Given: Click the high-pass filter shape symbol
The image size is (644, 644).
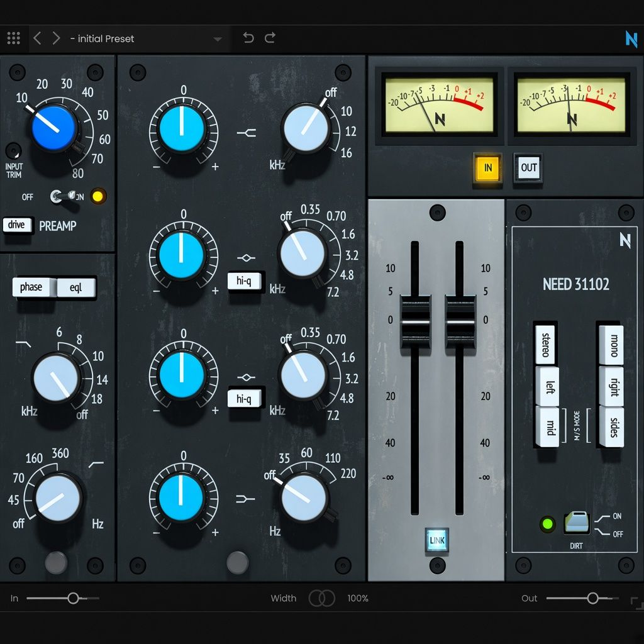Looking at the screenshot, I should tap(96, 464).
